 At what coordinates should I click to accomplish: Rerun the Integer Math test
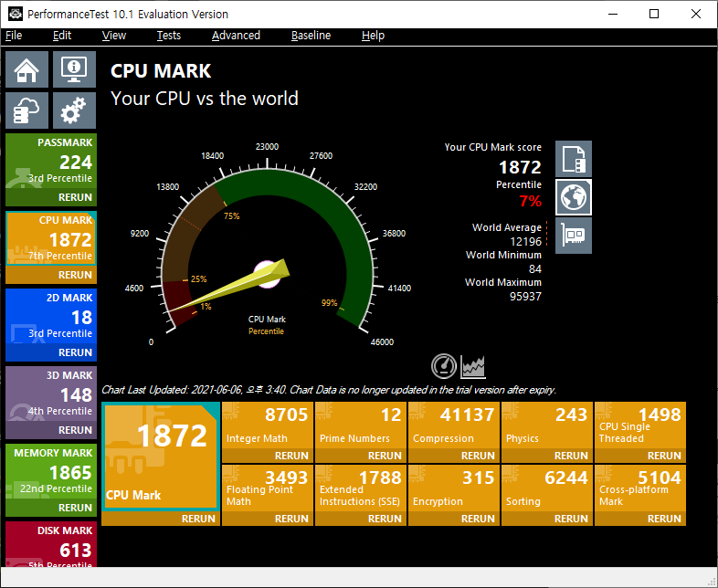tap(268, 456)
